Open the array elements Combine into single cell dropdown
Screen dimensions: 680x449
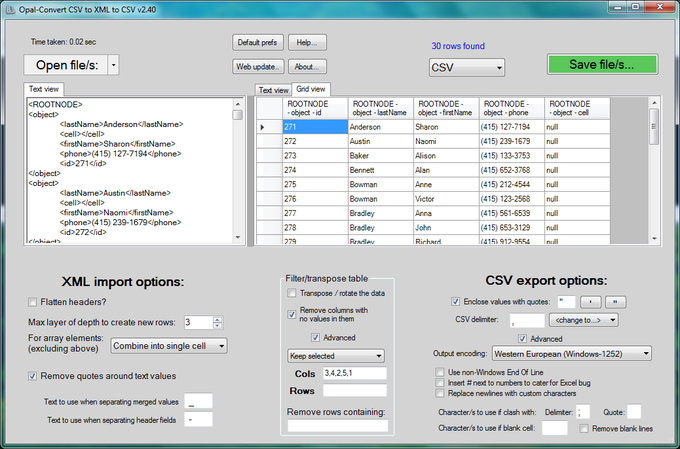(169, 346)
